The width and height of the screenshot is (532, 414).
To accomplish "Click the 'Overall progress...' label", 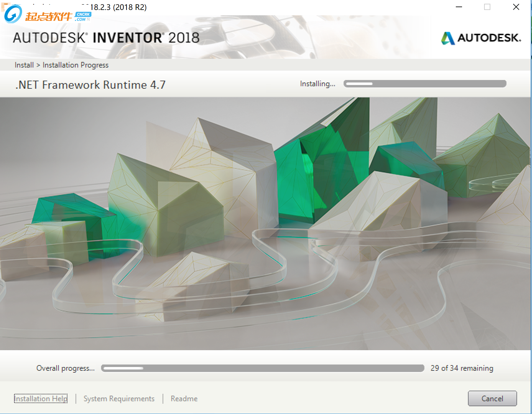I will [66, 368].
